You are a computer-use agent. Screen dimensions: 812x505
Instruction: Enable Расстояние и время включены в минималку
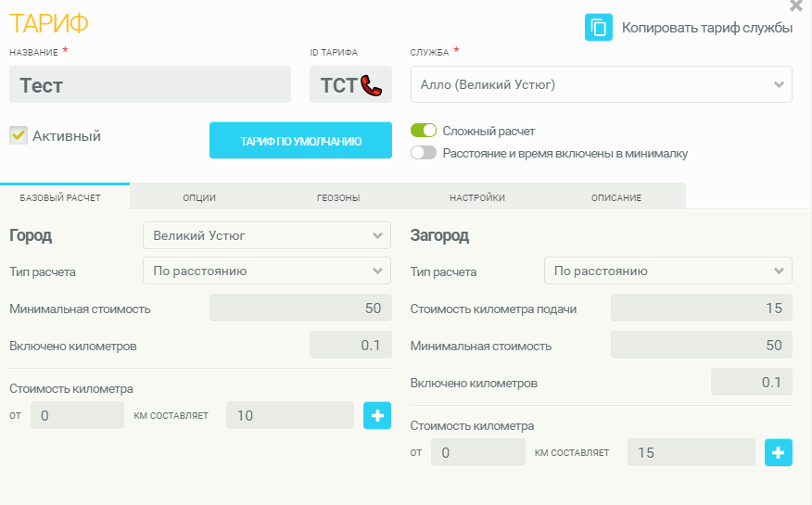point(424,153)
